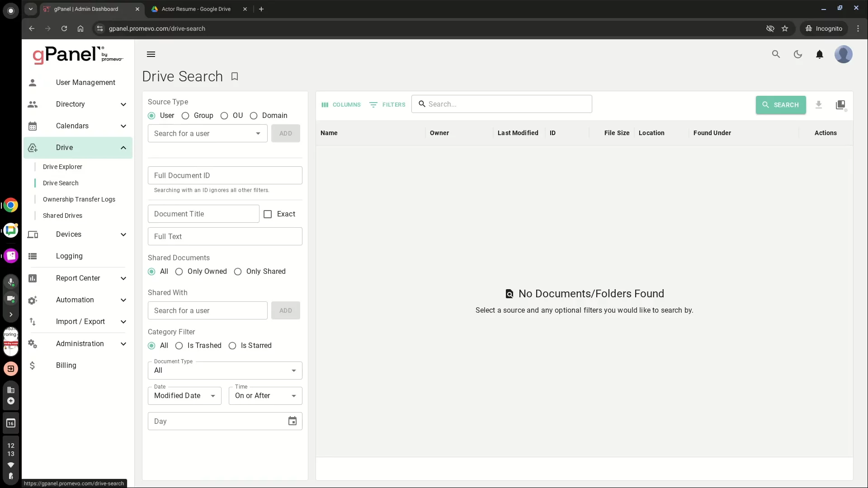The height and width of the screenshot is (488, 868).
Task: Click the bulk actions library icon
Action: click(840, 105)
